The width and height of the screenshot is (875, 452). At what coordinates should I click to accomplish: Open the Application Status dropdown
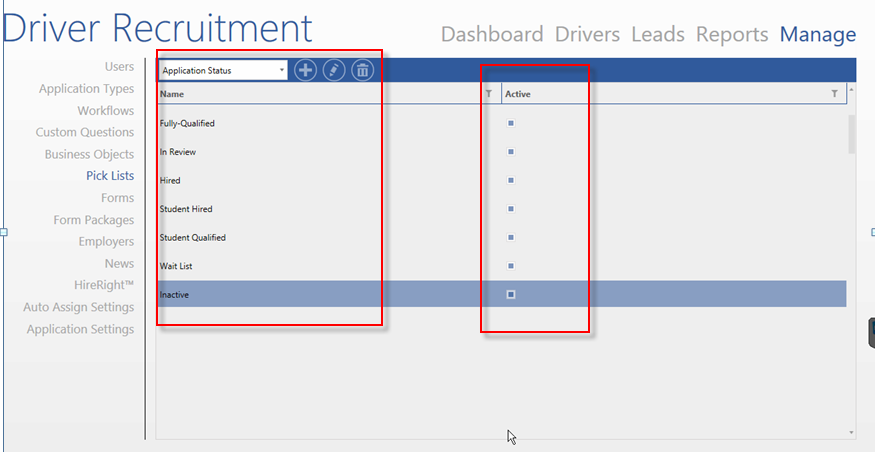[x=223, y=70]
